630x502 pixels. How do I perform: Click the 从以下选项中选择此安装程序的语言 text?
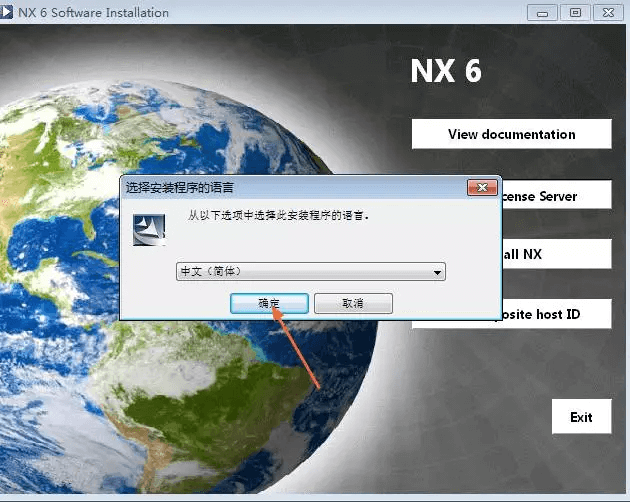(x=278, y=216)
